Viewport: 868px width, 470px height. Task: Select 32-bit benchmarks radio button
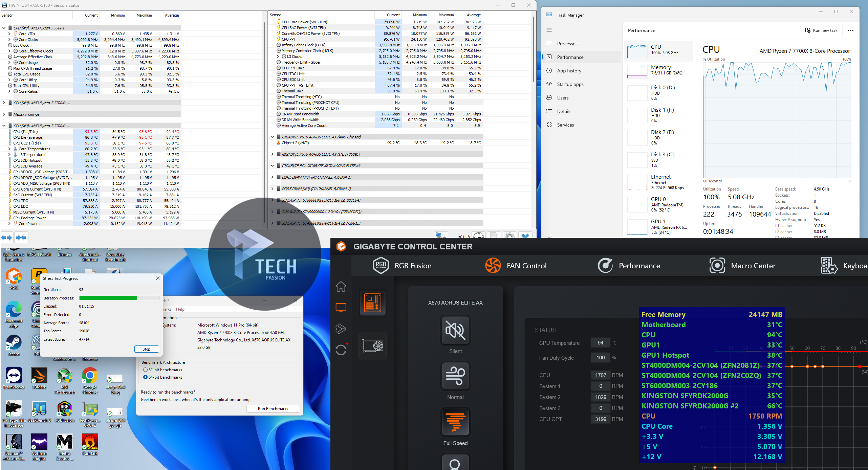(x=146, y=370)
